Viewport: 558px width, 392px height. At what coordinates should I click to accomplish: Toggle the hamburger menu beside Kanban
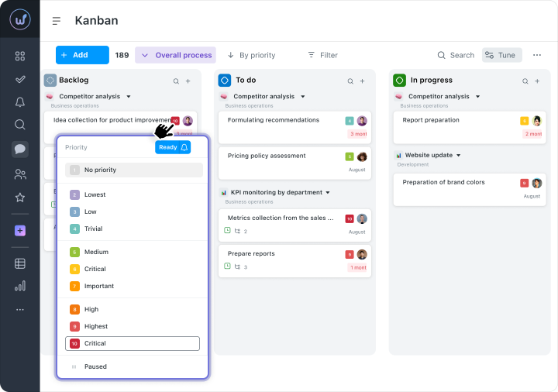pos(57,22)
